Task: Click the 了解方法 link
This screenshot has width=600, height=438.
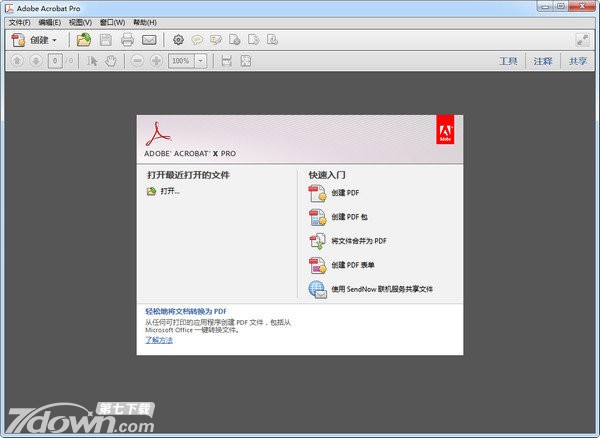Action: 159,340
